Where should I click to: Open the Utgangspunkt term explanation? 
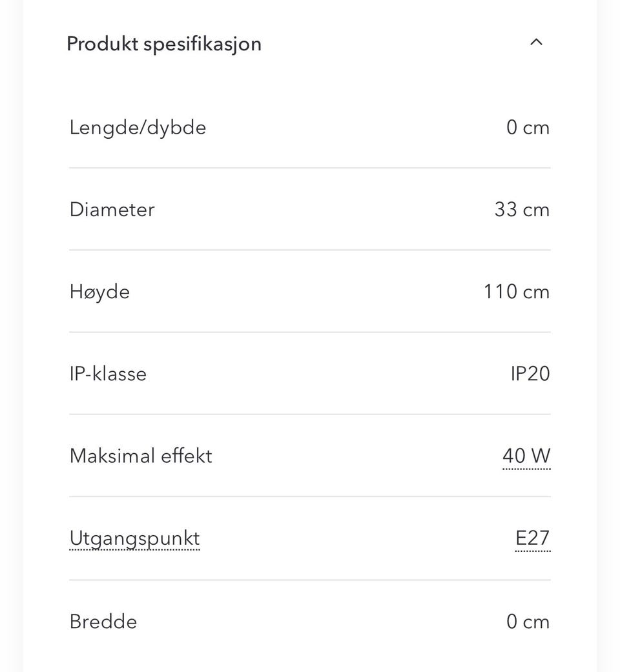[134, 538]
